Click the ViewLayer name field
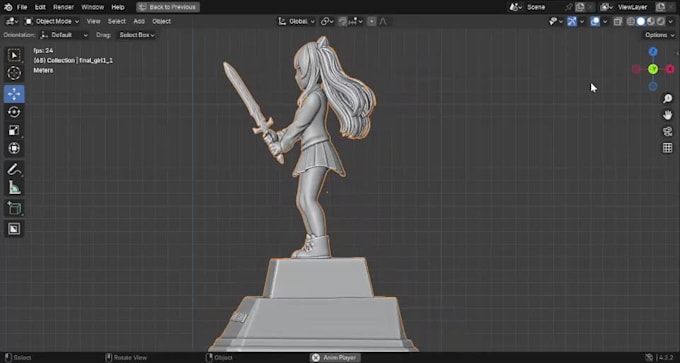The height and width of the screenshot is (363, 680). pos(635,7)
